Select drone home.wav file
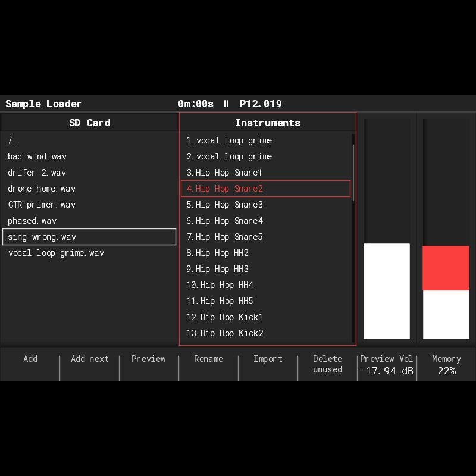This screenshot has height=476, width=476. (x=89, y=189)
